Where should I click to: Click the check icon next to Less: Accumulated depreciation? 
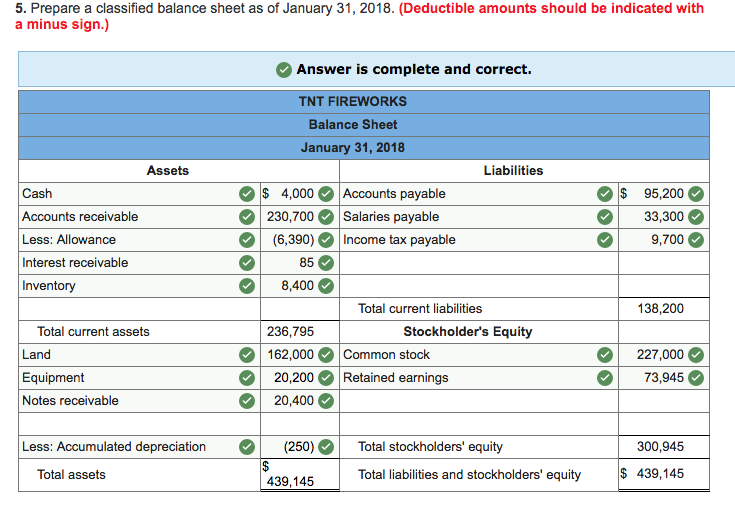pyautogui.click(x=247, y=447)
